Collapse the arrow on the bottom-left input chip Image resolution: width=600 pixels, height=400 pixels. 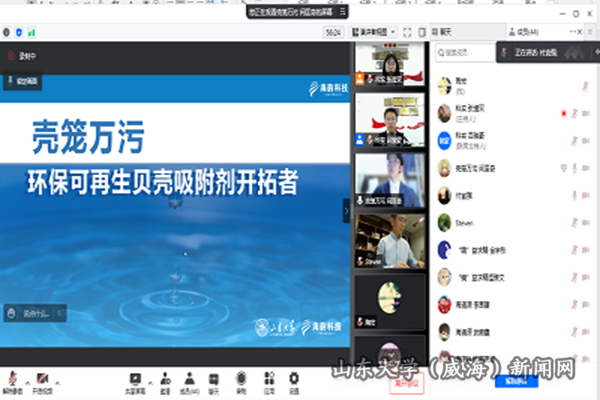click(x=60, y=313)
